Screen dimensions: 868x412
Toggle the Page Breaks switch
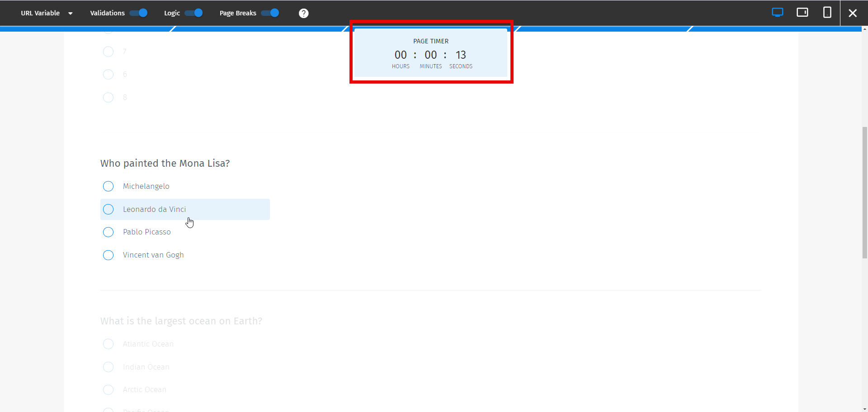(x=270, y=13)
